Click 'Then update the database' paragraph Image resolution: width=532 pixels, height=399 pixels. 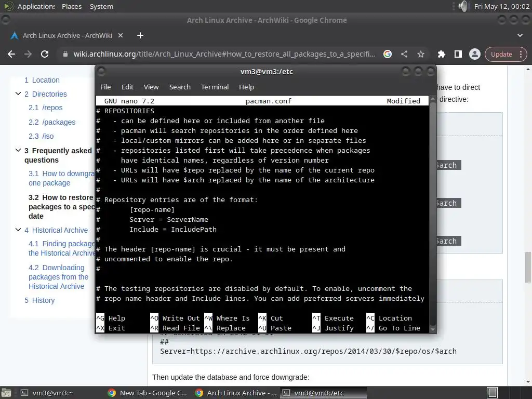point(231,377)
